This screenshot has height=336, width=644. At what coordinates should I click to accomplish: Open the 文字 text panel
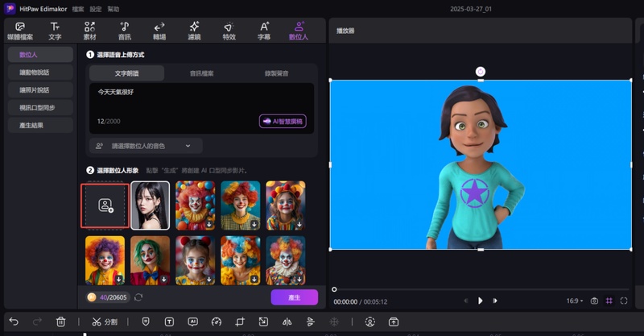point(55,31)
